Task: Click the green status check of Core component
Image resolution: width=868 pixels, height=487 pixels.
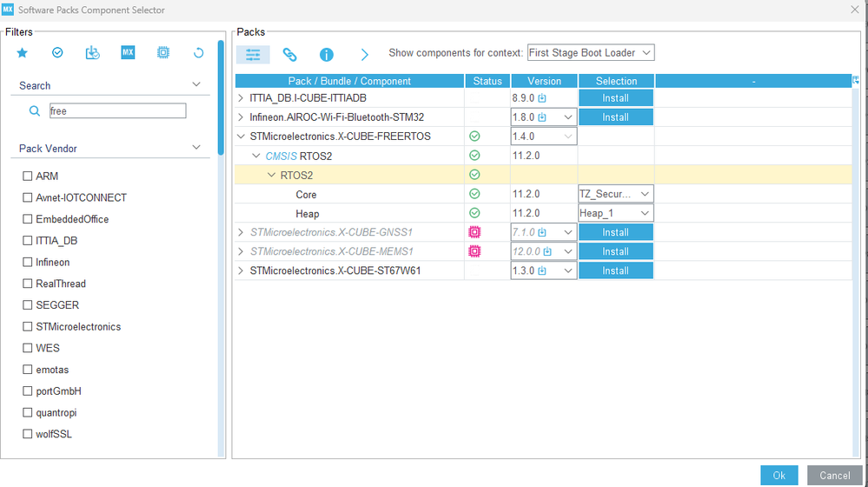Action: [x=474, y=194]
